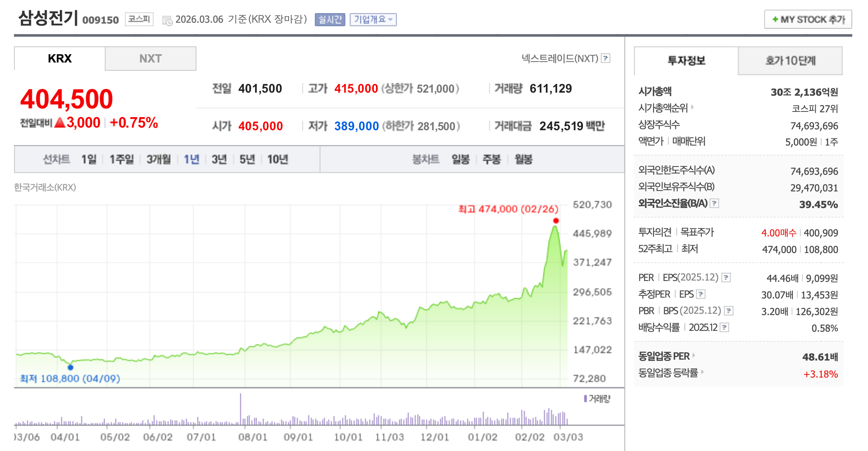Image resolution: width=868 pixels, height=451 pixels.
Task: Click the 거래량 legend marker under the chart
Action: (586, 399)
